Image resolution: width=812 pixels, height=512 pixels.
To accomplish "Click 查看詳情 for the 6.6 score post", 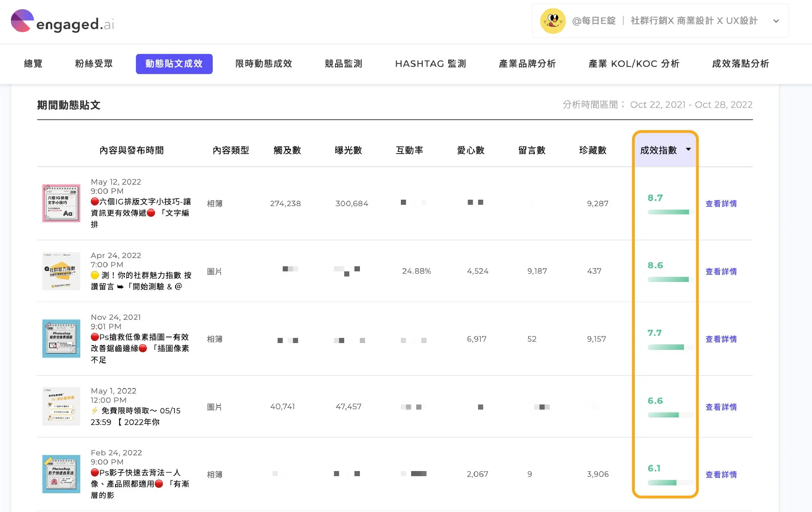I will coord(721,407).
